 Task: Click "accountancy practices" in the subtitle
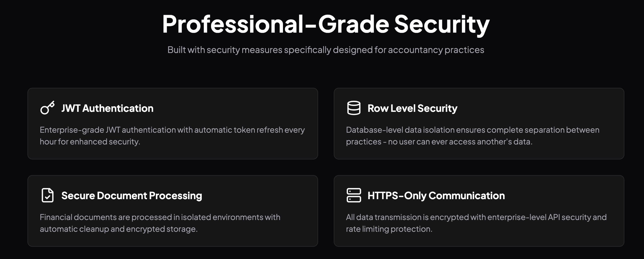click(x=436, y=50)
